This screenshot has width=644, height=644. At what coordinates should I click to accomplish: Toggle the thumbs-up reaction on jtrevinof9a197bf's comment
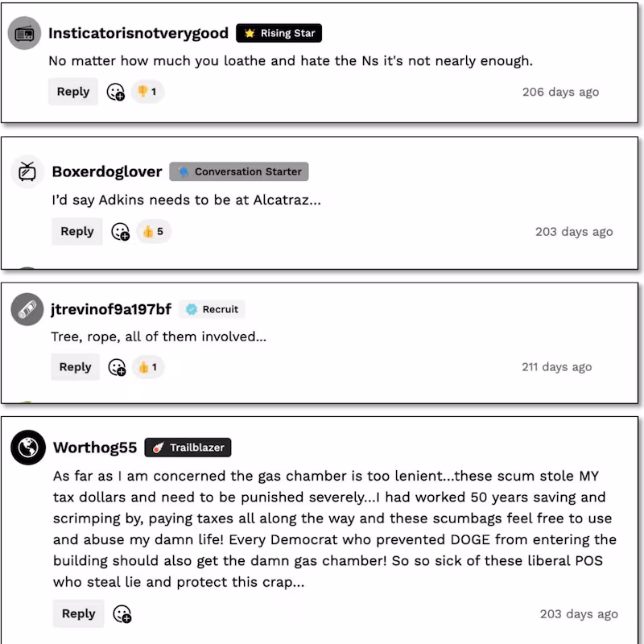(147, 366)
